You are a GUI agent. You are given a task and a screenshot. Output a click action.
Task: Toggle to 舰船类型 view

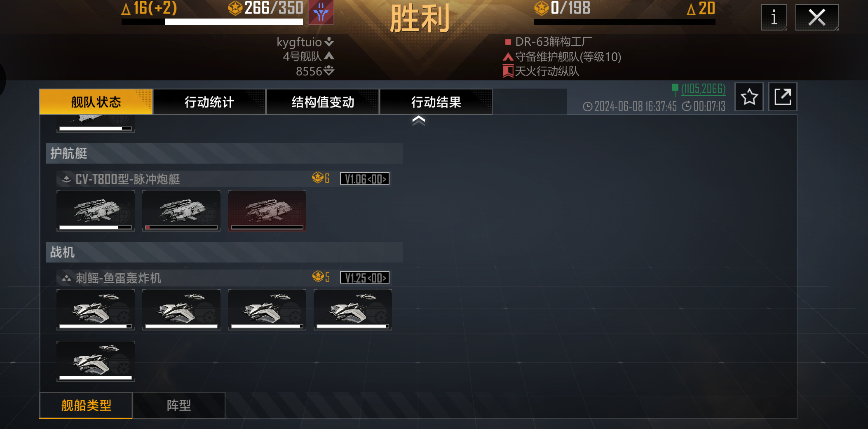coord(86,406)
